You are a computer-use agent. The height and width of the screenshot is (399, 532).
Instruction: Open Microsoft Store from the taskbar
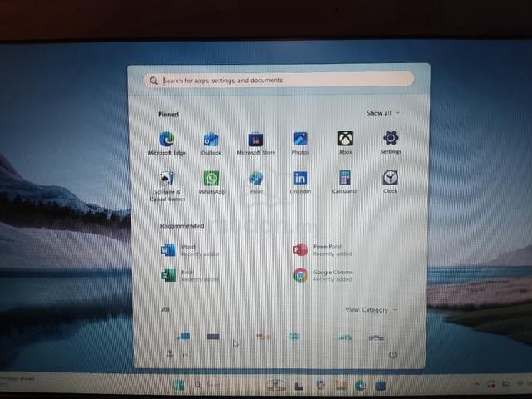point(381,386)
